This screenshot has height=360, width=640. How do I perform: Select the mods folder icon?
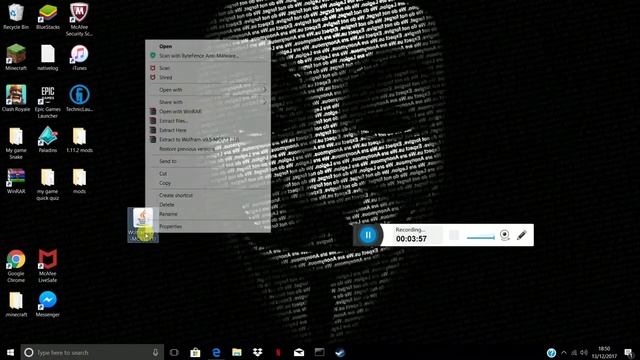pos(79,181)
